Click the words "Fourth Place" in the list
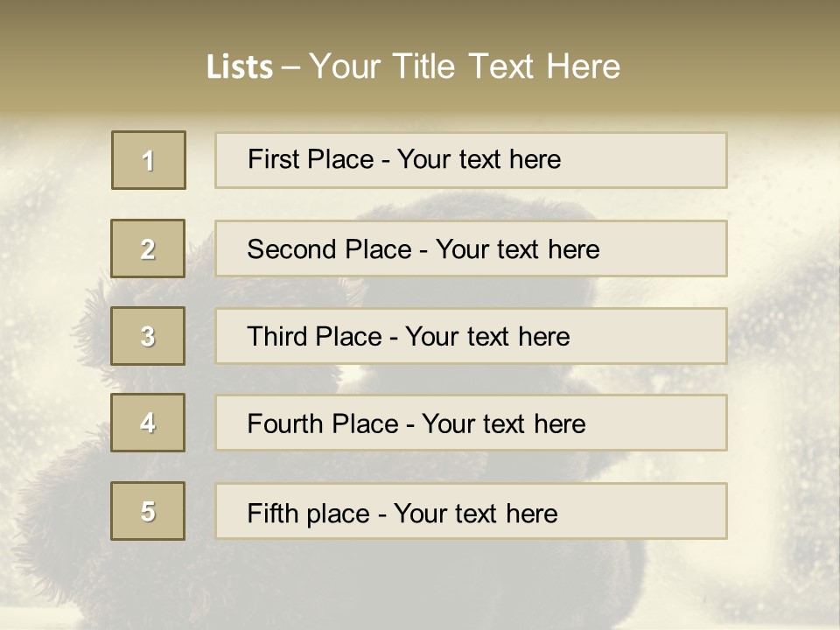This screenshot has width=840, height=630. pos(322,424)
